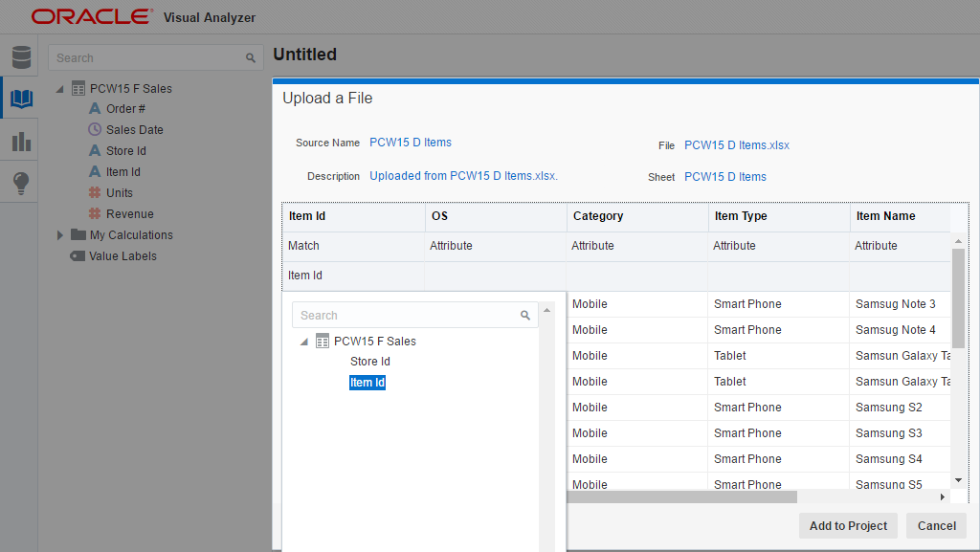The width and height of the screenshot is (980, 552).
Task: Open the Data Sources database icon
Action: coord(21,56)
